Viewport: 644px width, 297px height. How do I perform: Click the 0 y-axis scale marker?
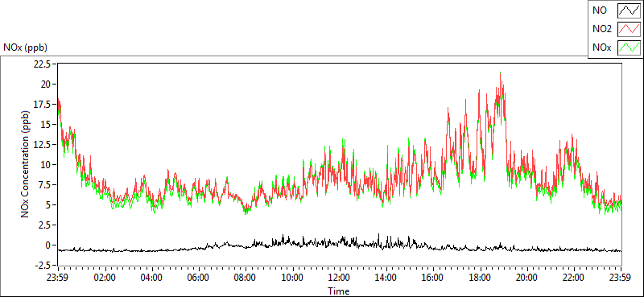(x=47, y=245)
